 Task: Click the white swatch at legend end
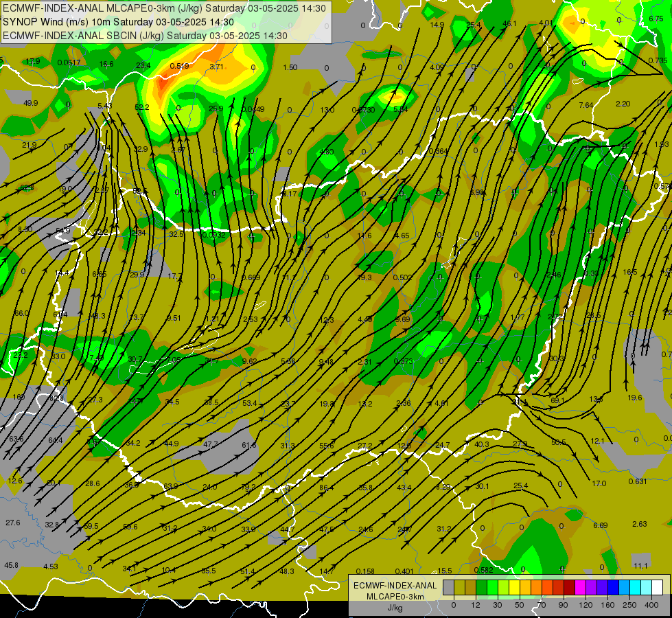tap(658, 587)
